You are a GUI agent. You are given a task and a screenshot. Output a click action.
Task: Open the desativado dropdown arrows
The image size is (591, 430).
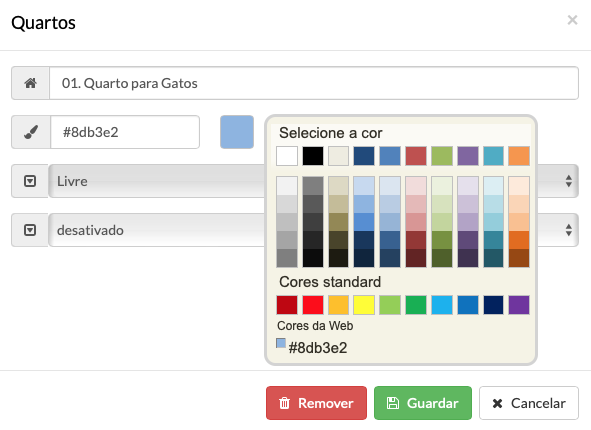tap(569, 230)
